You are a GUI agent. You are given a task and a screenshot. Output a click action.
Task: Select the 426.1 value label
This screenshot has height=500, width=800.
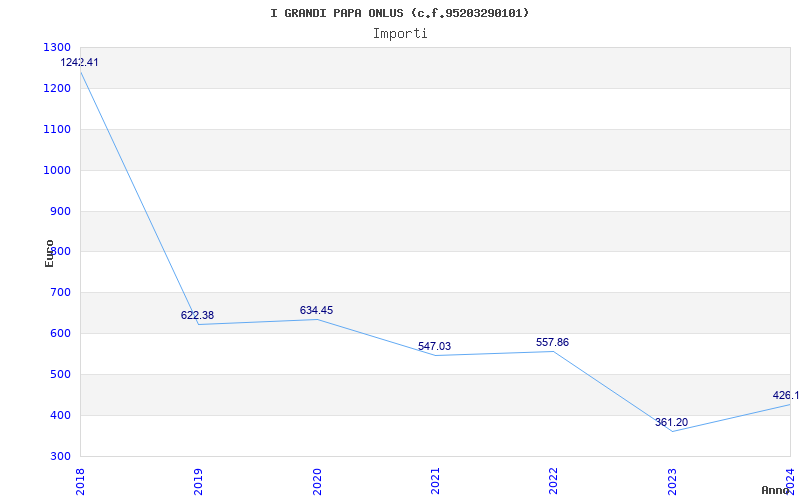coord(786,395)
